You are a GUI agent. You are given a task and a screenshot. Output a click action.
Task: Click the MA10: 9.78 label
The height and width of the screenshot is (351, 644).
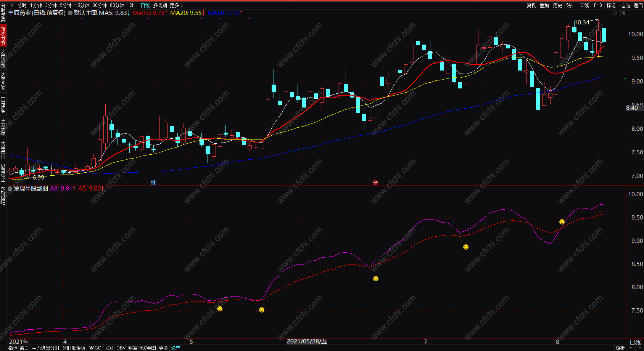150,13
